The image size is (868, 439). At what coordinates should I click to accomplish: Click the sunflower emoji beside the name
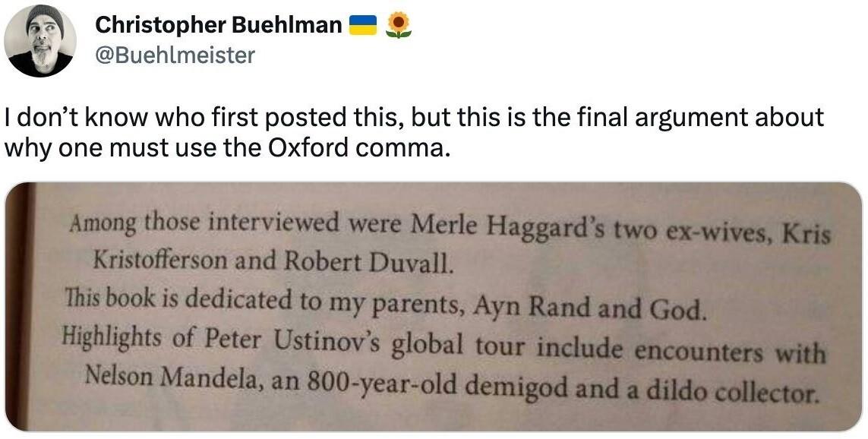point(399,26)
